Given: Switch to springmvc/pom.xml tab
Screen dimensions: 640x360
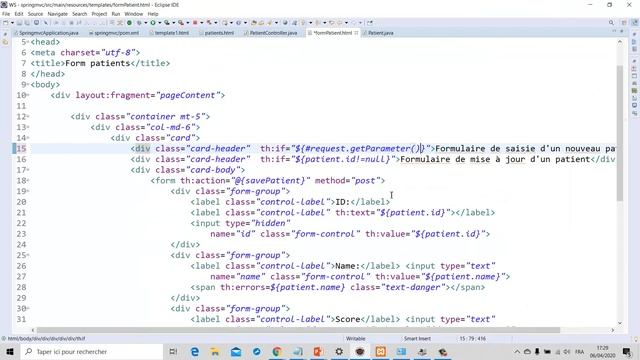Looking at the screenshot, I should (x=114, y=33).
